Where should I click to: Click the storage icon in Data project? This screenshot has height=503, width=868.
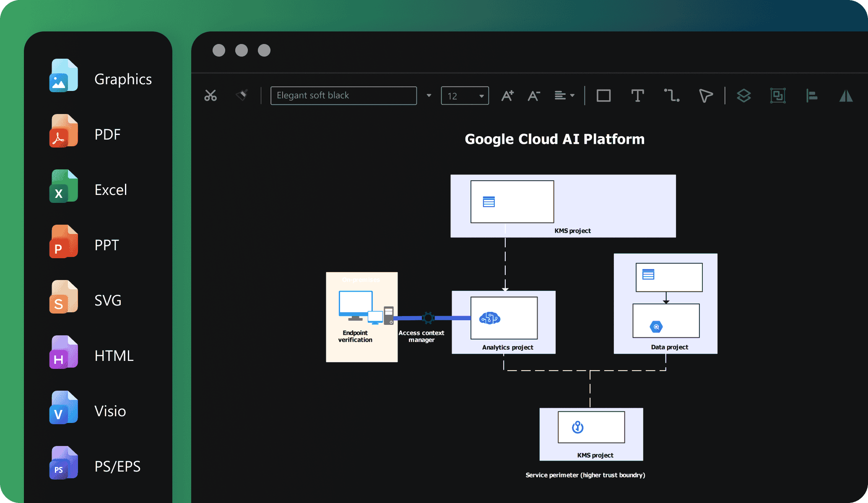point(648,275)
